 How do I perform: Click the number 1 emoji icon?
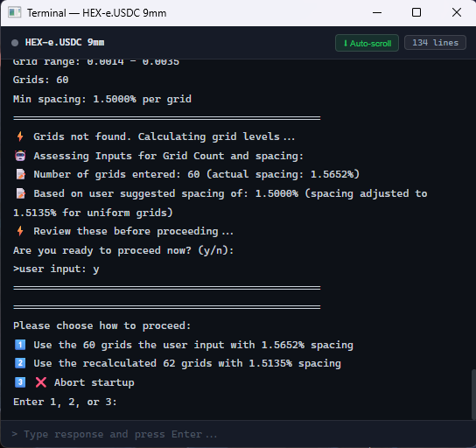click(20, 345)
